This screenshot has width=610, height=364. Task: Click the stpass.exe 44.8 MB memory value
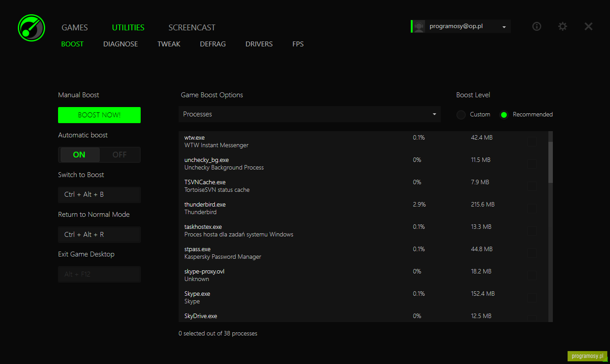coord(482,249)
